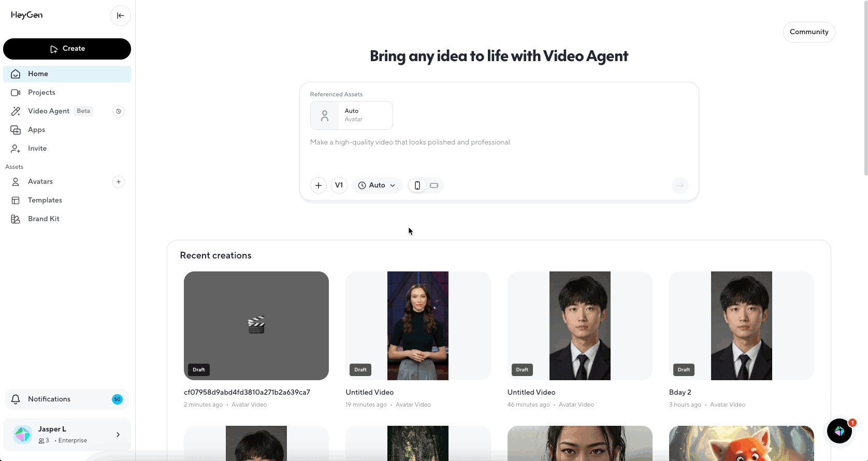Click Jasper L profile avatar icon
This screenshot has height=461, width=868.
[23, 435]
